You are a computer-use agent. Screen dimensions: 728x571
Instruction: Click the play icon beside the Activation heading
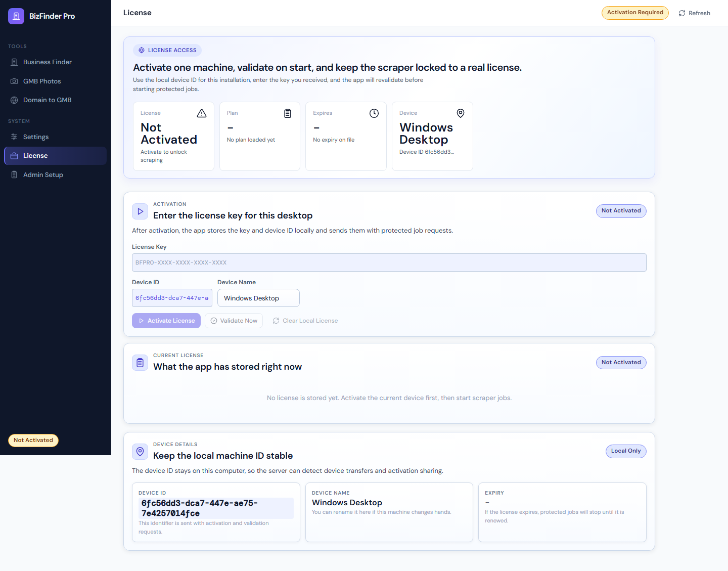pyautogui.click(x=140, y=211)
